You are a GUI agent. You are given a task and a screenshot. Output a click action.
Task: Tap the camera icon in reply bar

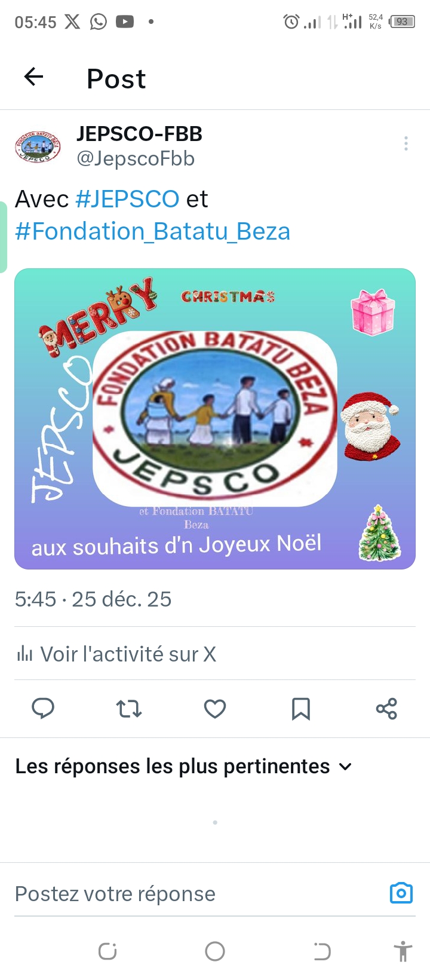[x=401, y=893]
